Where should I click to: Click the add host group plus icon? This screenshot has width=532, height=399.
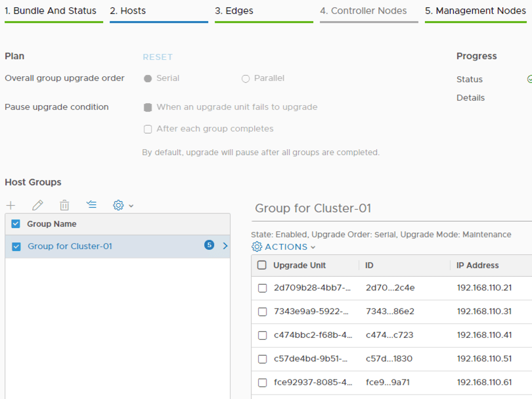click(11, 205)
